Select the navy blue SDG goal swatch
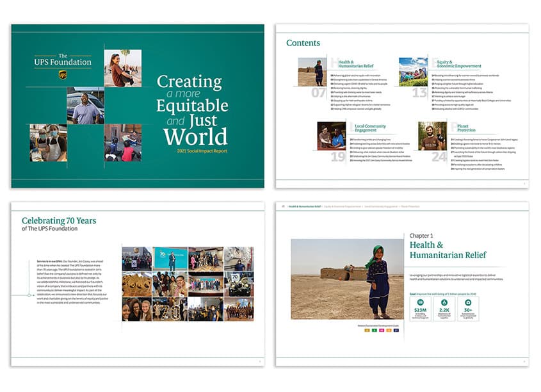 (396, 331)
